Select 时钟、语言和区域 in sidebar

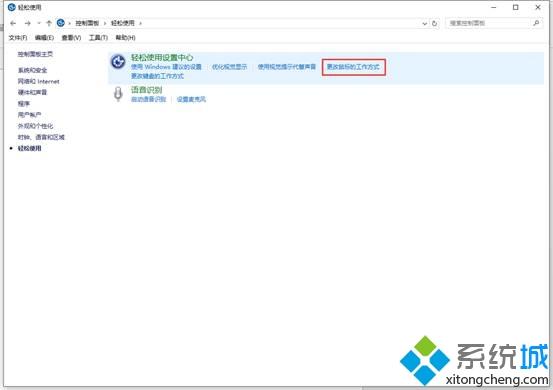(41, 137)
